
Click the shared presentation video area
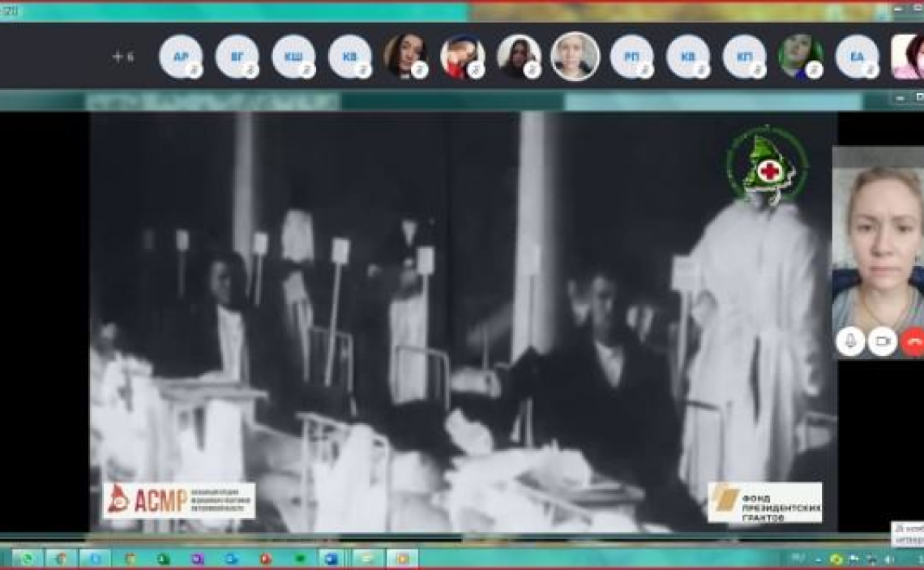[x=462, y=324]
